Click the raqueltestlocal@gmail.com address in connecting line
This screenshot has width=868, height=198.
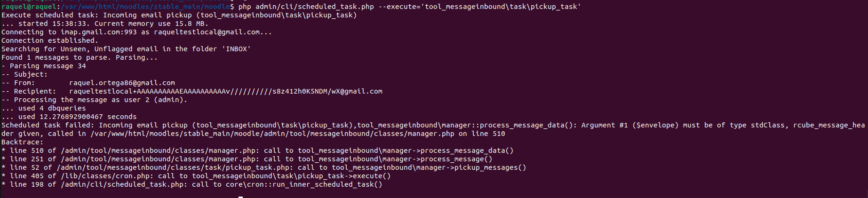[207, 32]
